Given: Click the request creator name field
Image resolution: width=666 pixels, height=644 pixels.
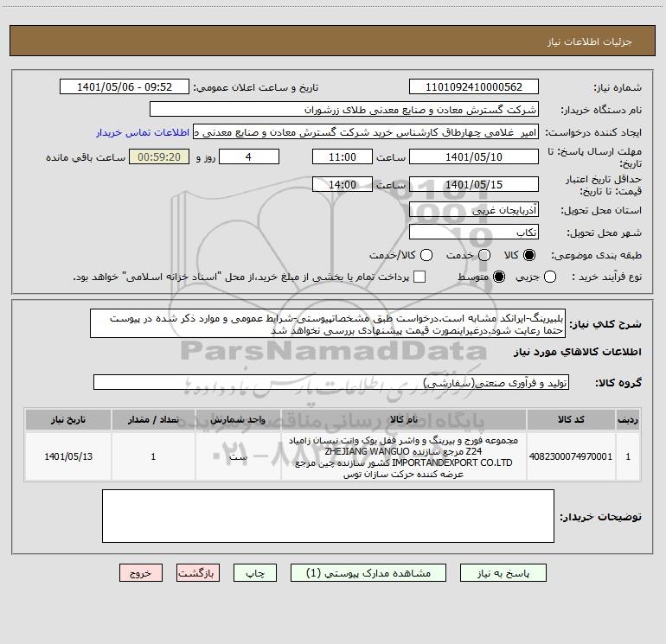Looking at the screenshot, I should click(366, 132).
